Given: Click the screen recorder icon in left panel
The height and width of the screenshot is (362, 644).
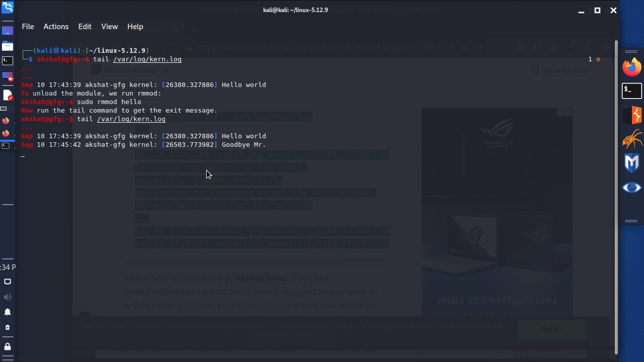Looking at the screenshot, I should 7,77.
